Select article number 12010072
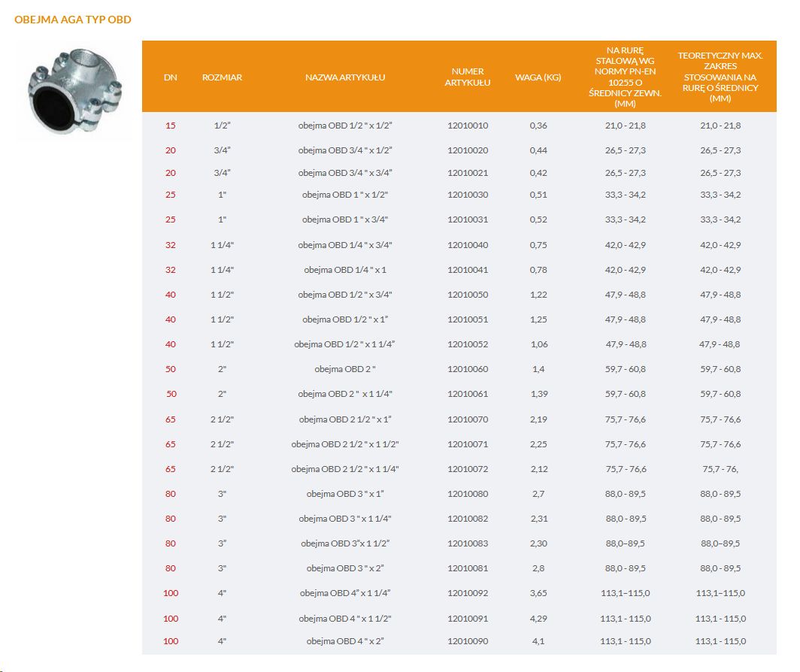The height and width of the screenshot is (672, 800). point(467,469)
